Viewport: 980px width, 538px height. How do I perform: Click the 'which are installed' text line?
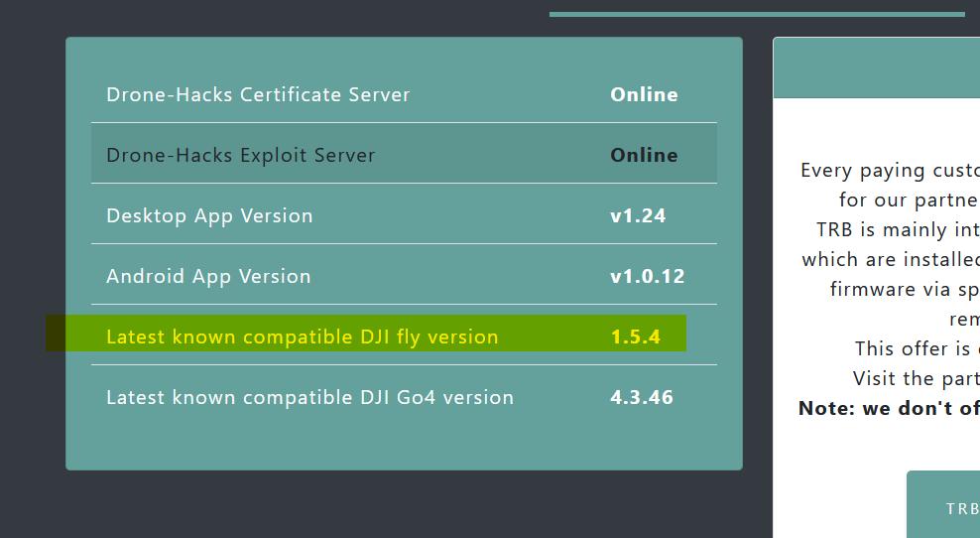[891, 259]
